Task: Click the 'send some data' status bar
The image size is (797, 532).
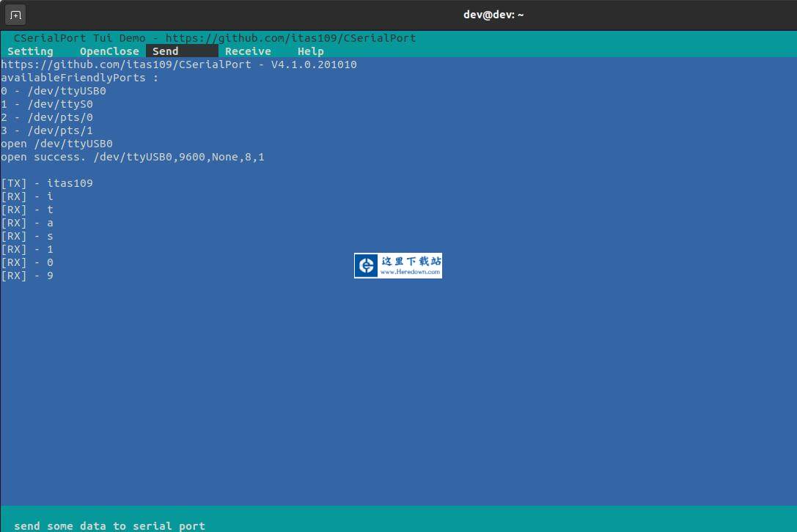Action: [109, 525]
